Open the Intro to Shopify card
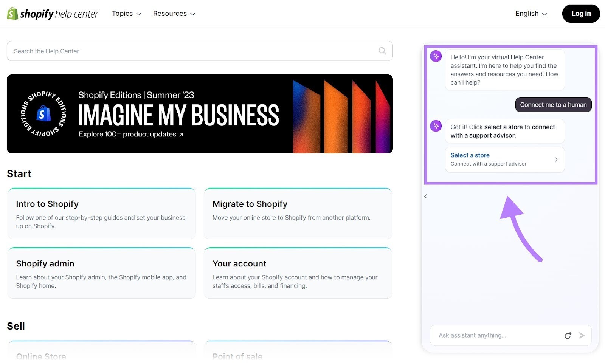The width and height of the screenshot is (605, 364). pos(101,213)
